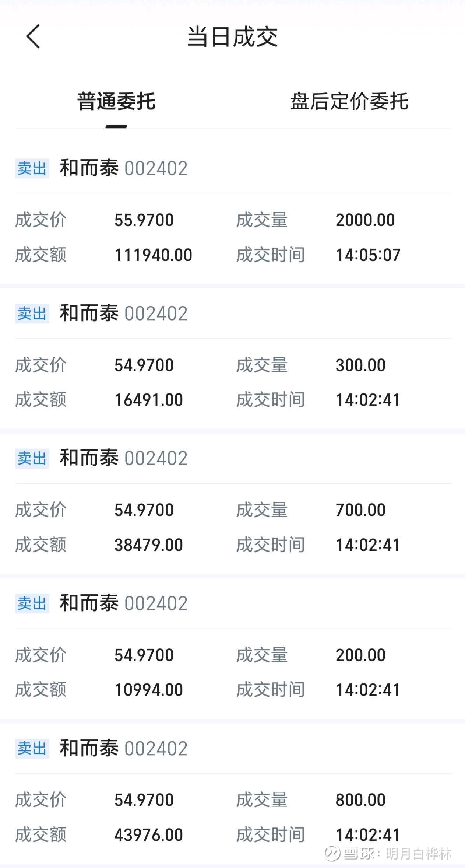This screenshot has height=868, width=465.
Task: Tap the 当日成交 page title
Action: point(232,37)
